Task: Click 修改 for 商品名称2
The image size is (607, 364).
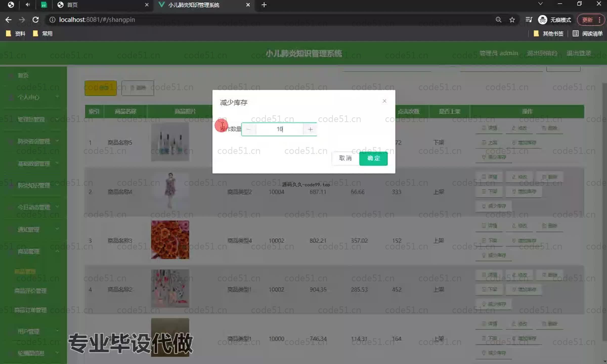Action: click(x=519, y=275)
